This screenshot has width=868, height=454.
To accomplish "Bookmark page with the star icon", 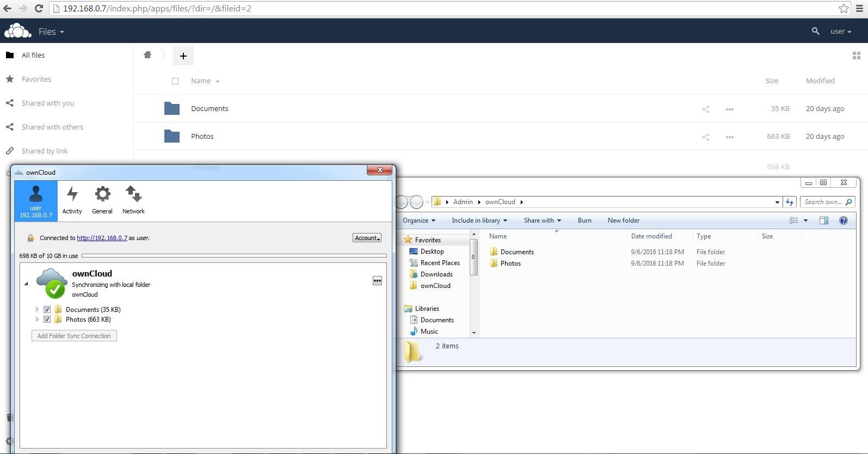I will [844, 8].
